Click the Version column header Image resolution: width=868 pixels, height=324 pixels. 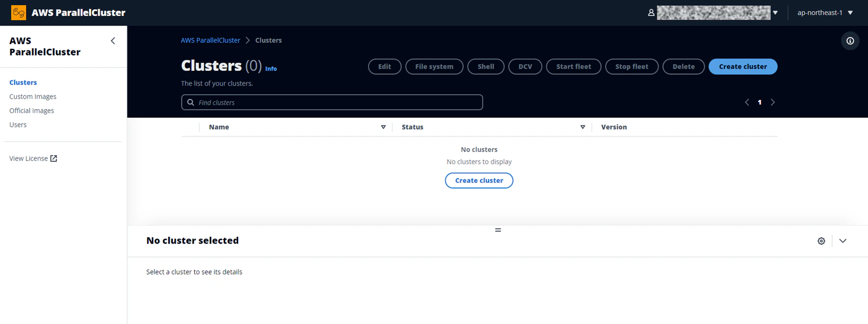(614, 127)
